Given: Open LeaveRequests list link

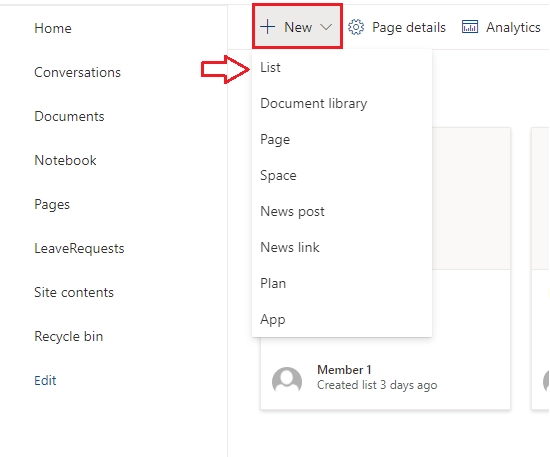Looking at the screenshot, I should coord(79,249).
